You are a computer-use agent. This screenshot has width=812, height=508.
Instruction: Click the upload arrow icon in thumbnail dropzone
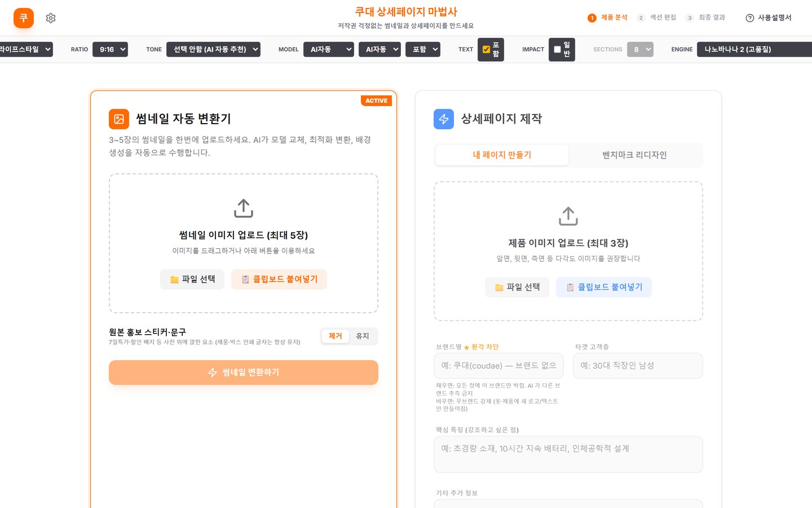[x=244, y=208]
